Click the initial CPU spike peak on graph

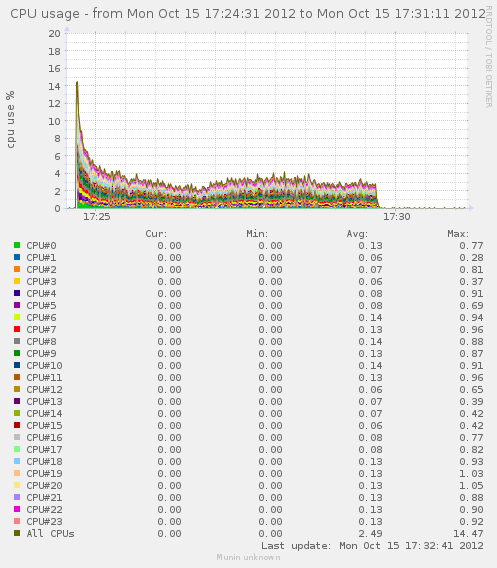tap(77, 83)
